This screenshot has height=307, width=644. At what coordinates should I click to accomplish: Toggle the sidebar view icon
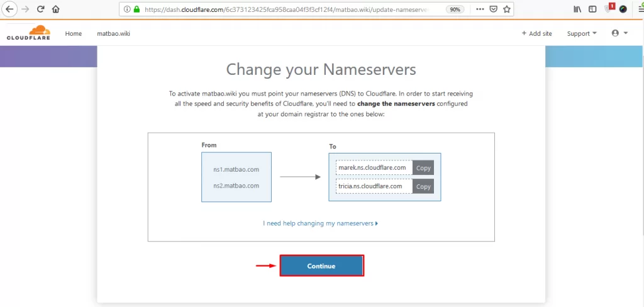[592, 9]
